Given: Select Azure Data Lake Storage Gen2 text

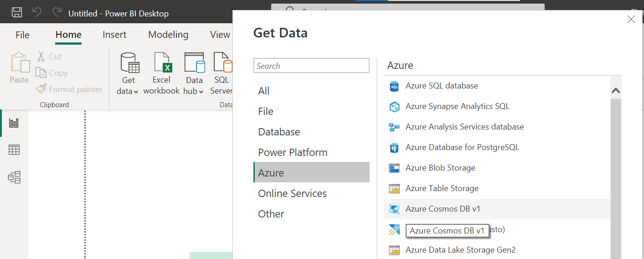Looking at the screenshot, I should (461, 250).
